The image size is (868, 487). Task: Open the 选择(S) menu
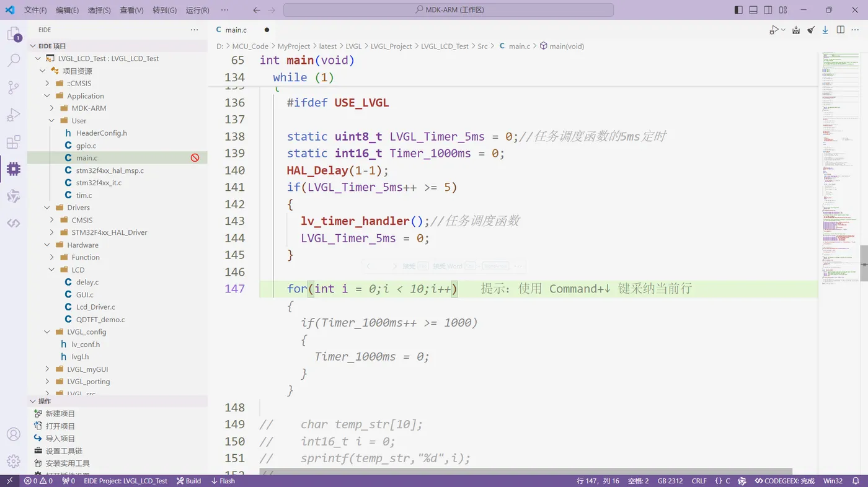pyautogui.click(x=99, y=10)
